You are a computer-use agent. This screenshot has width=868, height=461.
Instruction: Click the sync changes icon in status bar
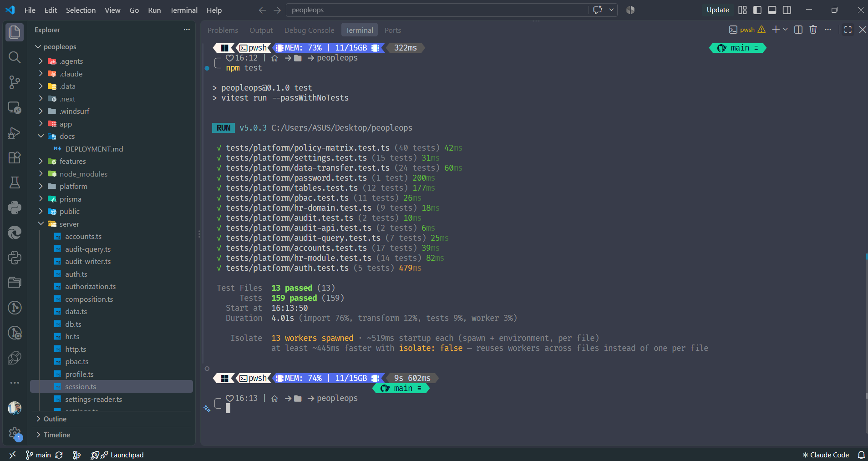click(x=59, y=455)
